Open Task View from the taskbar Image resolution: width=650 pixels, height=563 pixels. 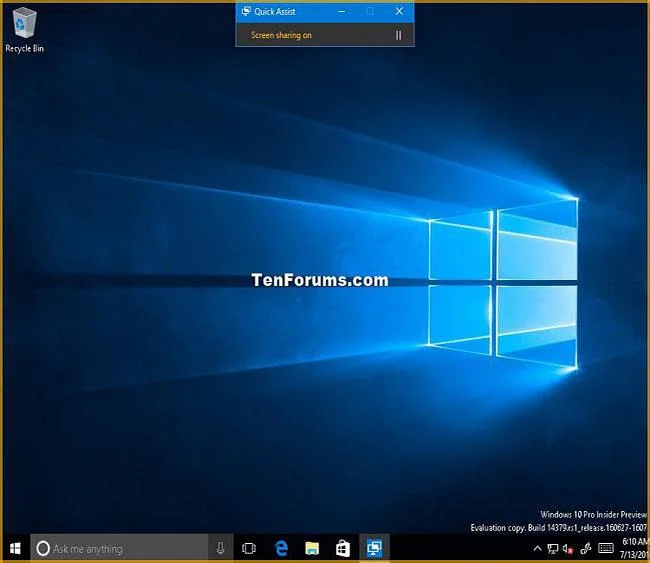[x=249, y=548]
